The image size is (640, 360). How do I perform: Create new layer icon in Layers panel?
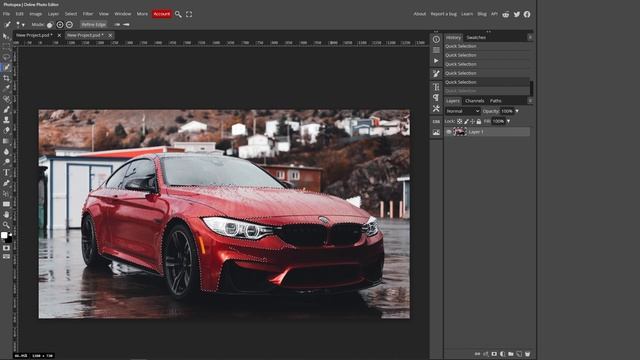click(x=519, y=354)
